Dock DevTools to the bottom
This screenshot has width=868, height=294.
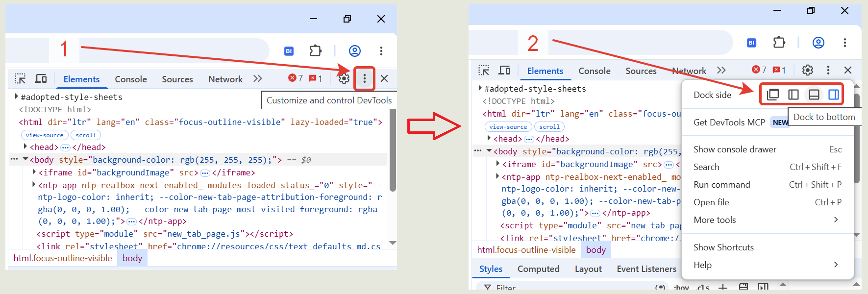(x=814, y=95)
